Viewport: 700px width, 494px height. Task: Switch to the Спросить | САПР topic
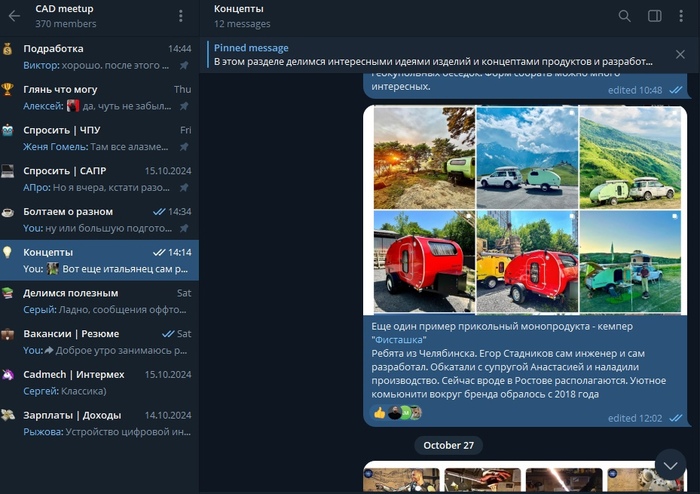[x=99, y=179]
